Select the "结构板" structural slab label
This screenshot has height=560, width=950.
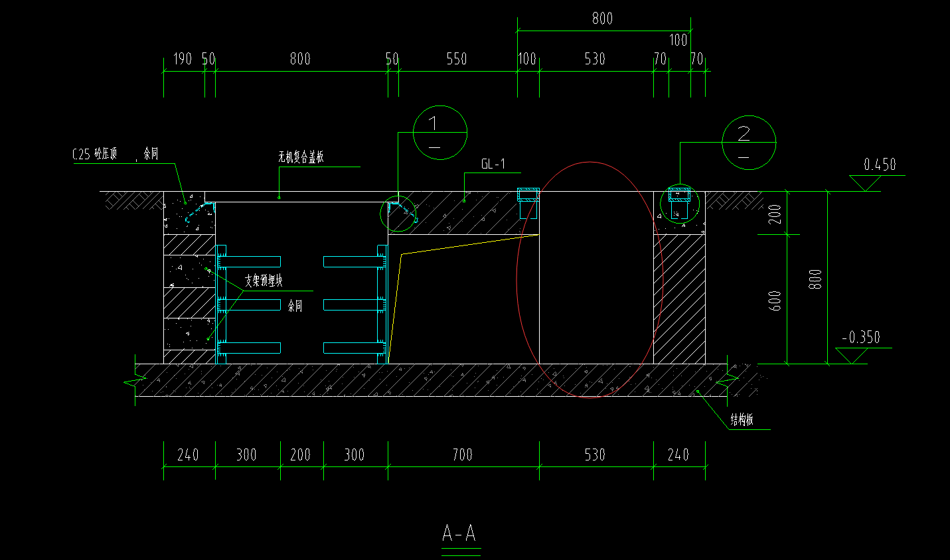[x=742, y=419]
